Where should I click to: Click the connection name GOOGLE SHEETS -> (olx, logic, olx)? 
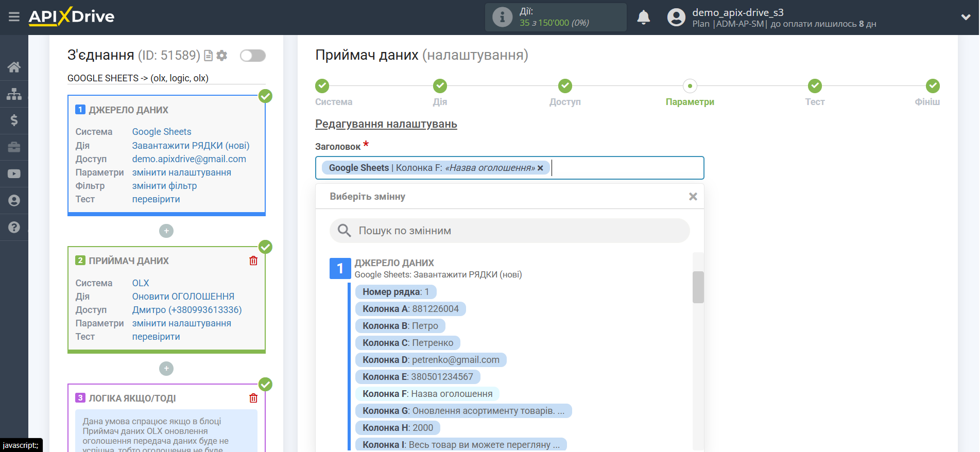pos(138,78)
